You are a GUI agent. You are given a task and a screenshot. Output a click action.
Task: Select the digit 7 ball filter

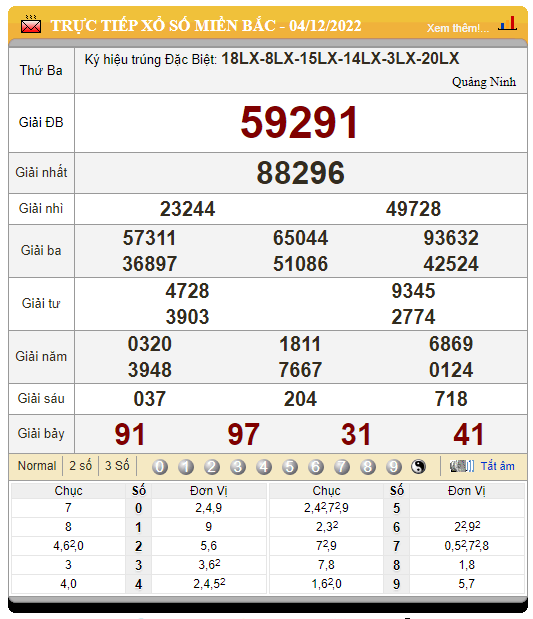342,467
